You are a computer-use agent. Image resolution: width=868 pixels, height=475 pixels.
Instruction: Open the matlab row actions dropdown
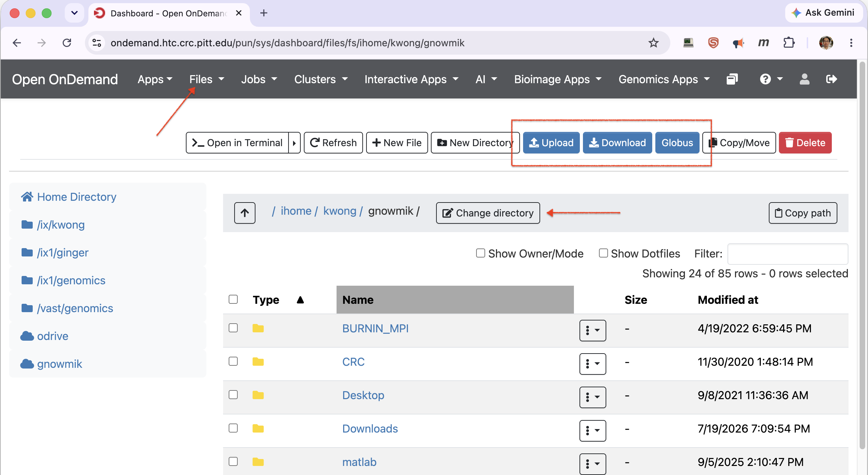[592, 464]
